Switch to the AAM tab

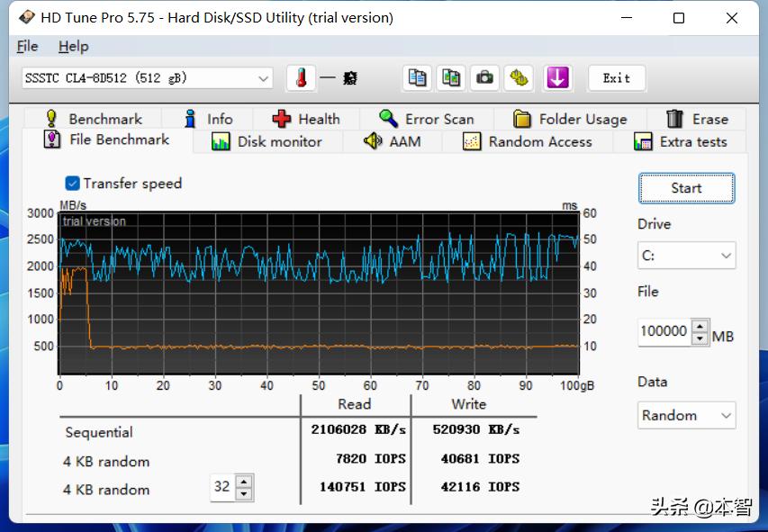(393, 141)
